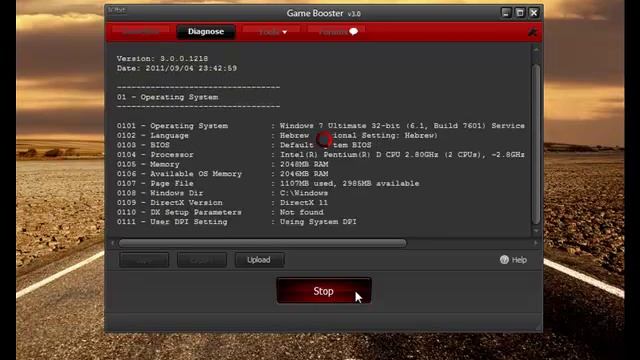The height and width of the screenshot is (360, 640).
Task: Minimize the Game Booster window
Action: tap(506, 13)
